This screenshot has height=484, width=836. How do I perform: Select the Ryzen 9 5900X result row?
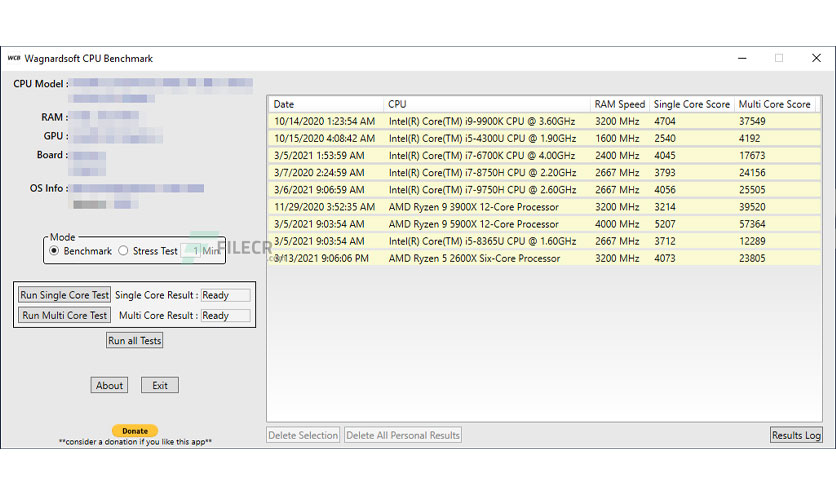pyautogui.click(x=544, y=224)
